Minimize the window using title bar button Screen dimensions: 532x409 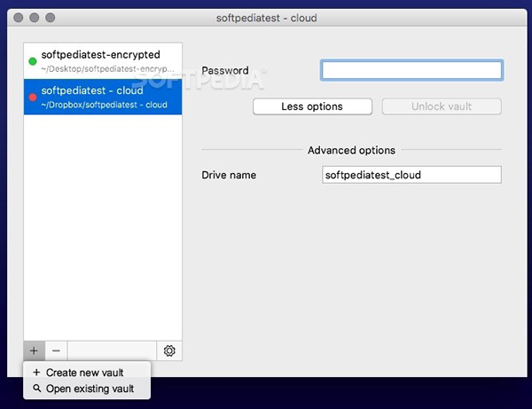pos(34,18)
